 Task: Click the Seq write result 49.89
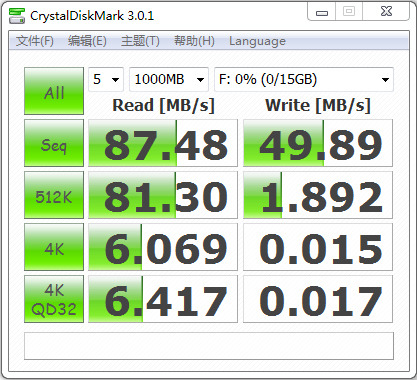[318, 143]
